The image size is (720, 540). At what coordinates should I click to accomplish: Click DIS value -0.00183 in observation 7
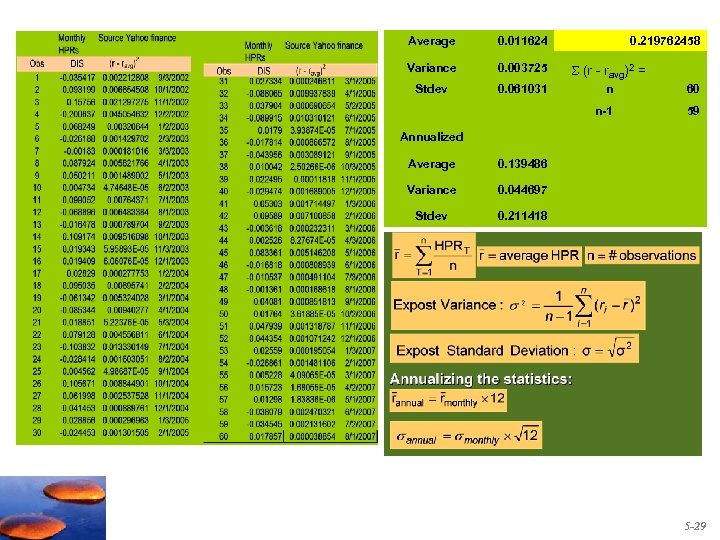pyautogui.click(x=79, y=151)
